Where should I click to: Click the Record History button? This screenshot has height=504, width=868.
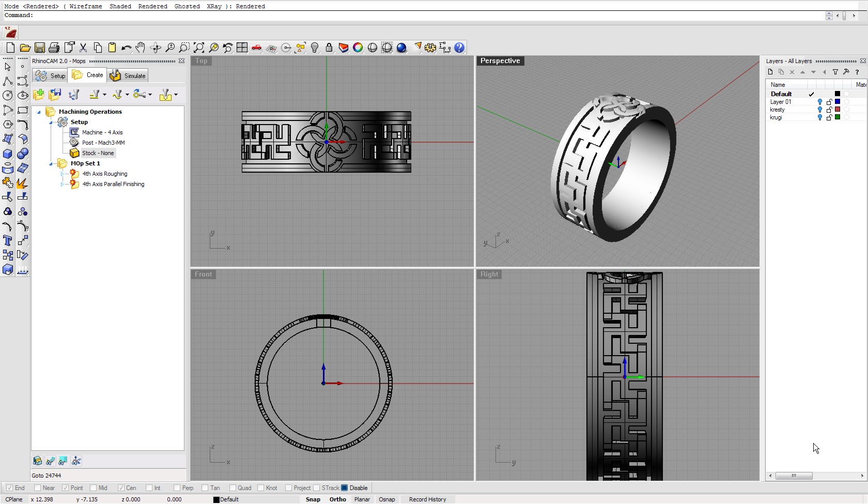(x=427, y=499)
